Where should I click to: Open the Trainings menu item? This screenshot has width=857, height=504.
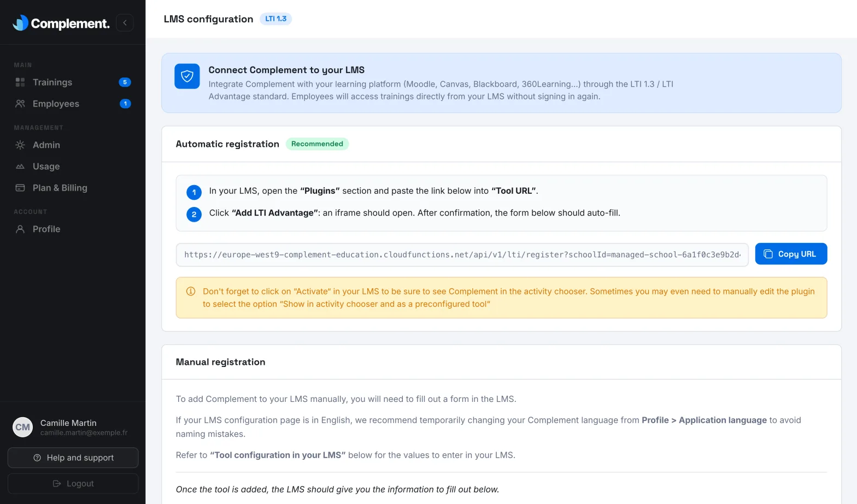click(73, 82)
